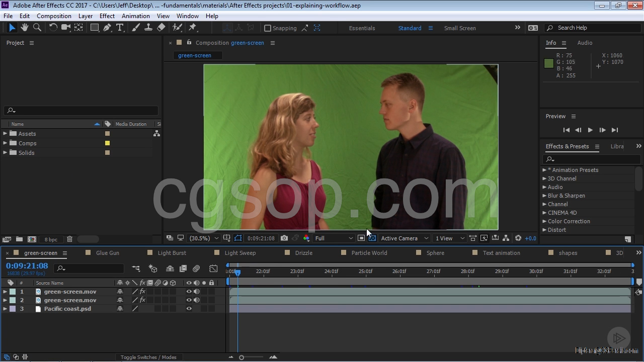Click Toggle Switches / Modes button
The image size is (644, 362).
[148, 357]
